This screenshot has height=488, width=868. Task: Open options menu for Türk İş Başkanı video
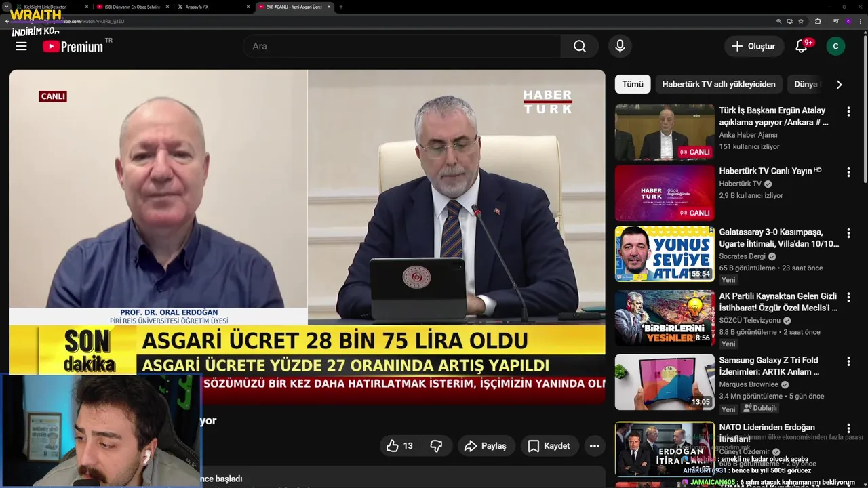(x=848, y=111)
